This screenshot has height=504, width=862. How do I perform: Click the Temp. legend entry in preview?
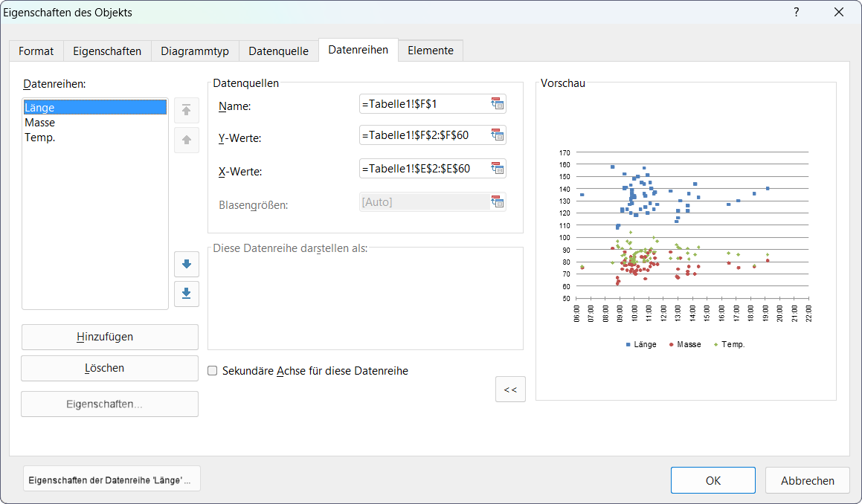tap(729, 345)
